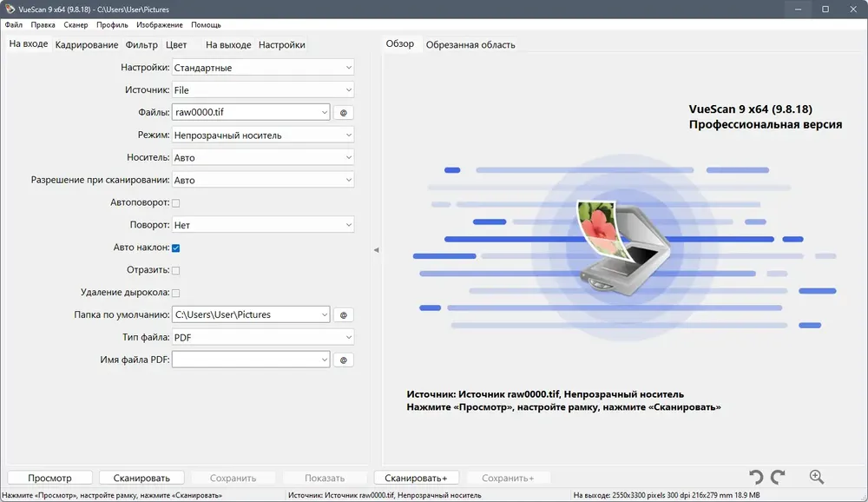Open the Сканер menu

pyautogui.click(x=76, y=25)
